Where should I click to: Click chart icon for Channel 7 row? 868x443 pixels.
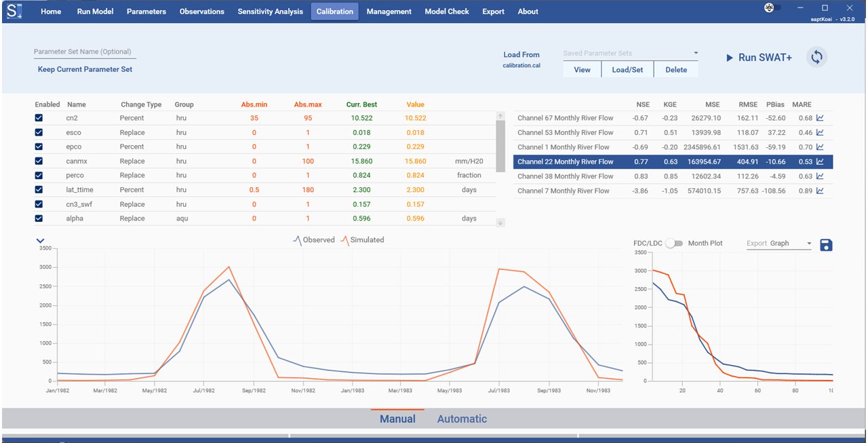tap(820, 191)
